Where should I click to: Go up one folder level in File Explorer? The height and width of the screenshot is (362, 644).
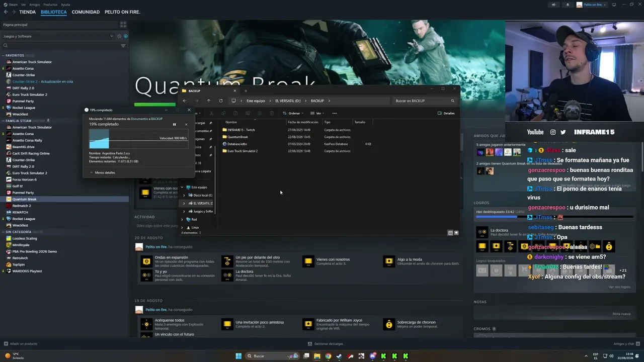coord(208,101)
